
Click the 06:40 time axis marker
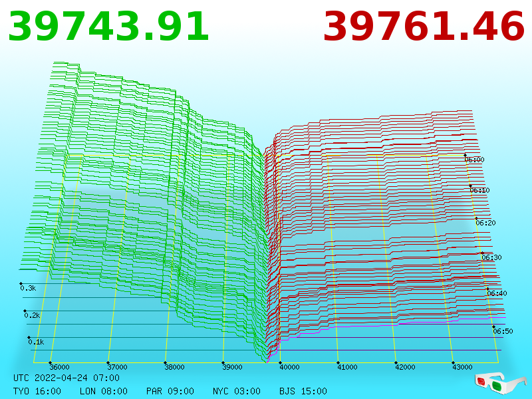pyautogui.click(x=497, y=293)
